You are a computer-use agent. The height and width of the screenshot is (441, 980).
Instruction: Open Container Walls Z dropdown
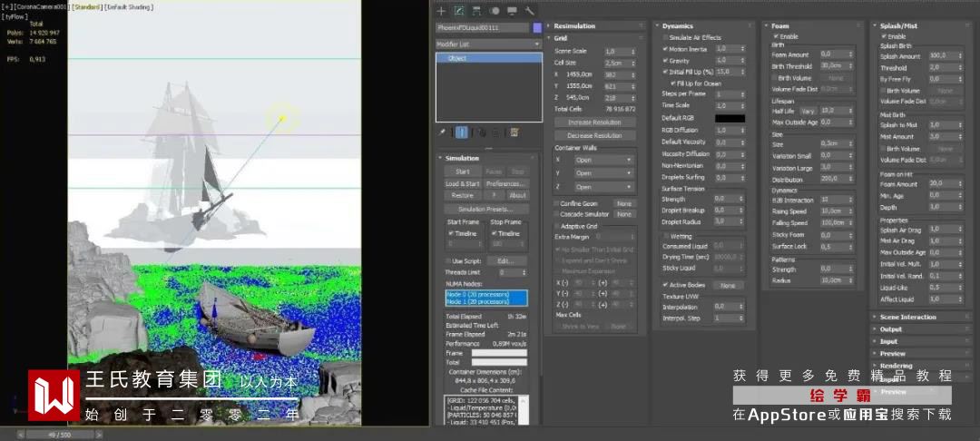(x=603, y=187)
